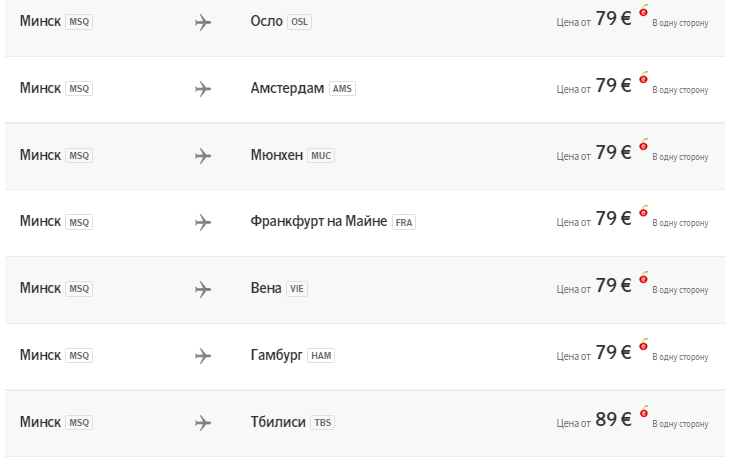Click the 79 € price for Амстердам
This screenshot has width=735, height=460.
613,86
